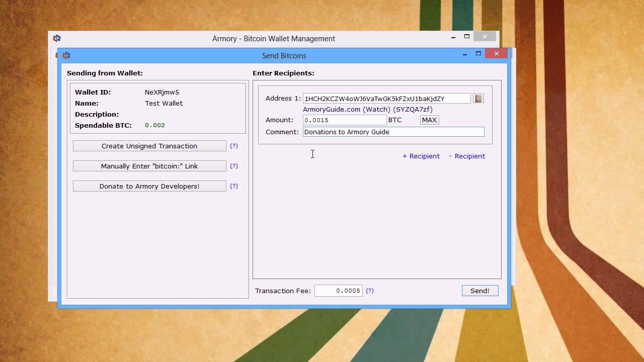
Task: Click the Comment field with Donations text
Action: click(x=393, y=132)
